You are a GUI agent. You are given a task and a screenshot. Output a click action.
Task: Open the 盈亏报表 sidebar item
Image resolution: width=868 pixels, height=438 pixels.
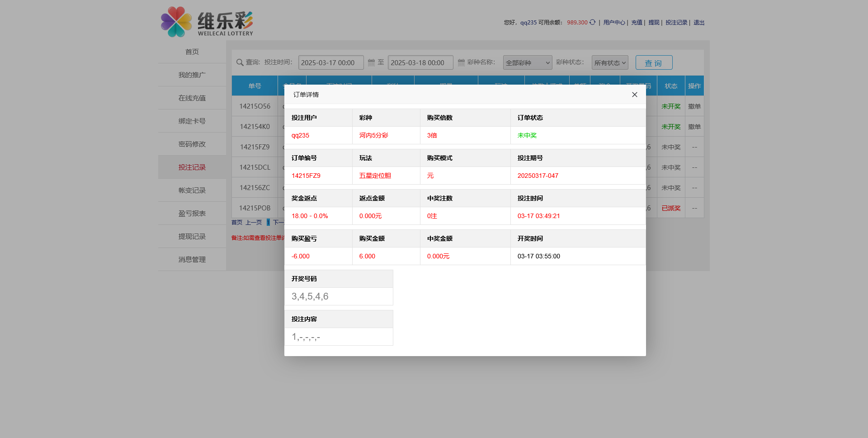(x=192, y=213)
